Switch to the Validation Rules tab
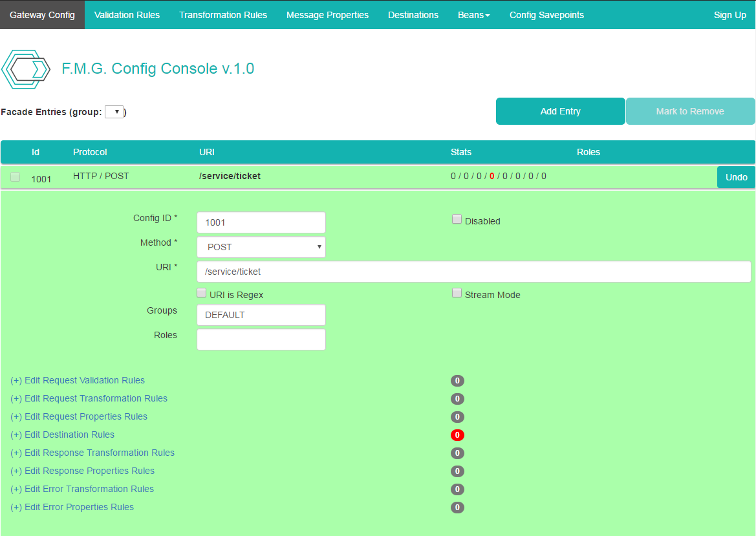Screen dimensions: 756x536 coord(127,15)
